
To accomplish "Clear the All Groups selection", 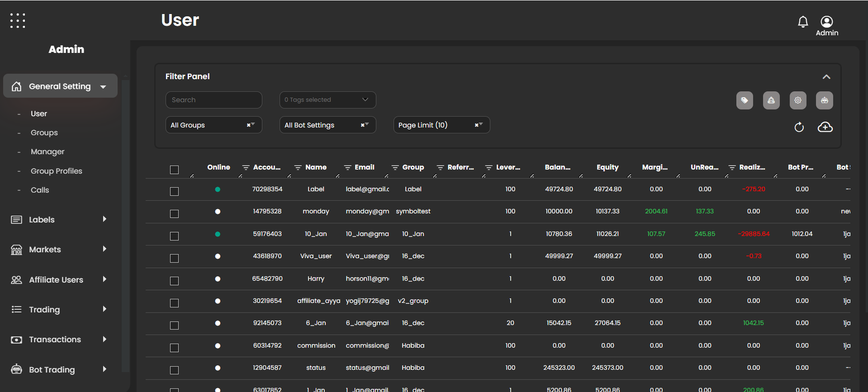I will coord(248,125).
